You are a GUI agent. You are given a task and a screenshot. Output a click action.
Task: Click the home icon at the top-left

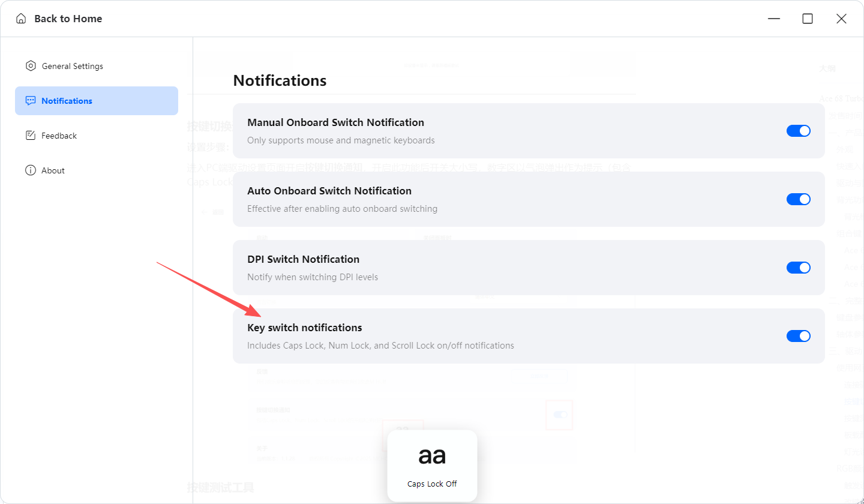tap(21, 19)
